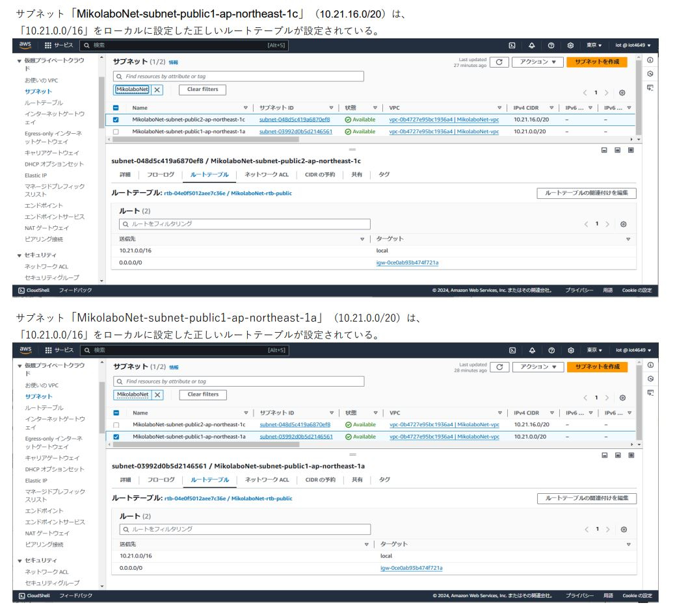
Task: Click サブネットを作成 in the upper console
Action: point(597,62)
